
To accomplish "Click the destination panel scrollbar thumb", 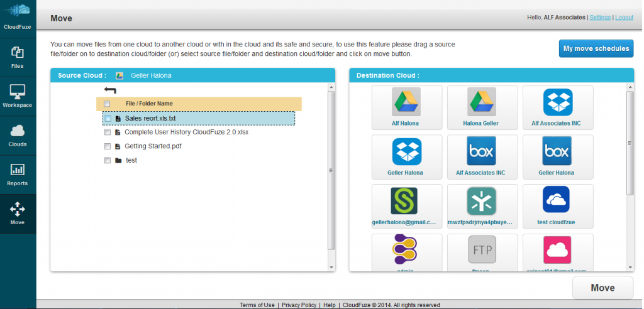I will coord(630,143).
